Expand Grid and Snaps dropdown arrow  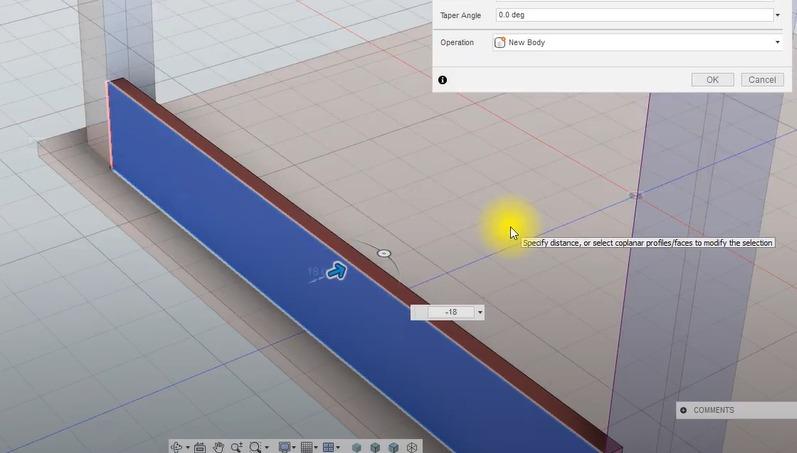pos(316,447)
